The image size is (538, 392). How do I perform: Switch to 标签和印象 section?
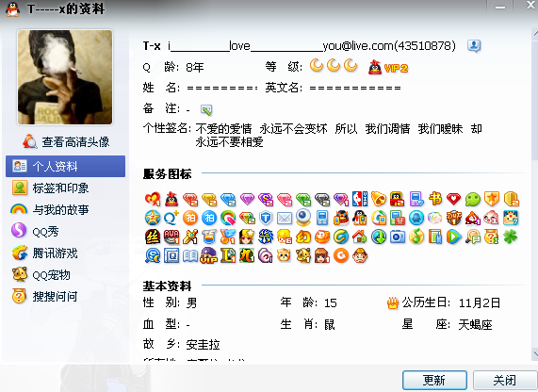pyautogui.click(x=66, y=188)
